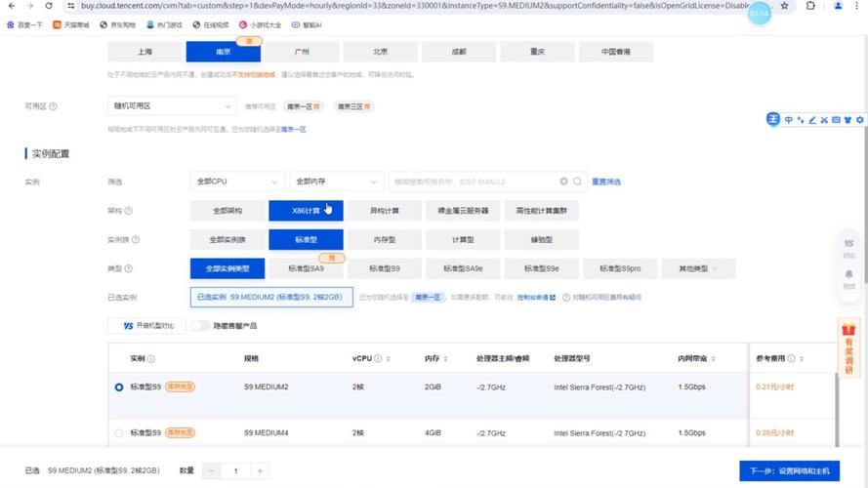Click info icon beside 实例 header
The width and height of the screenshot is (868, 488).
pos(151,358)
